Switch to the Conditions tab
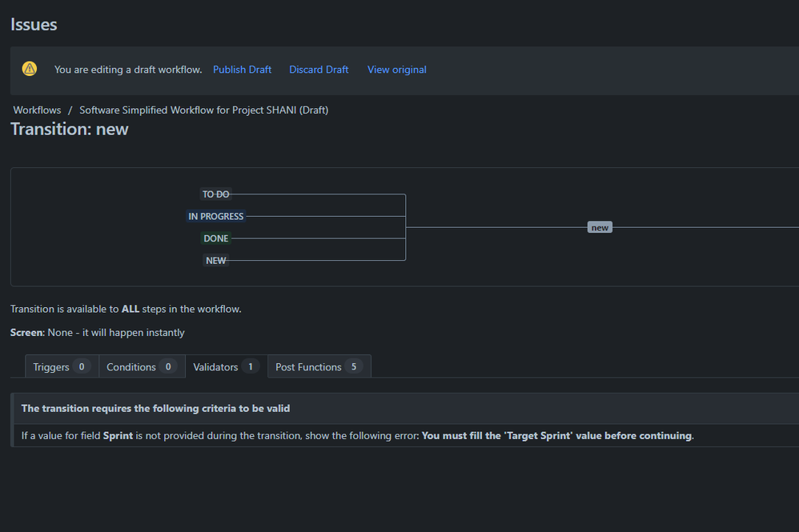The width and height of the screenshot is (799, 532). point(130,366)
